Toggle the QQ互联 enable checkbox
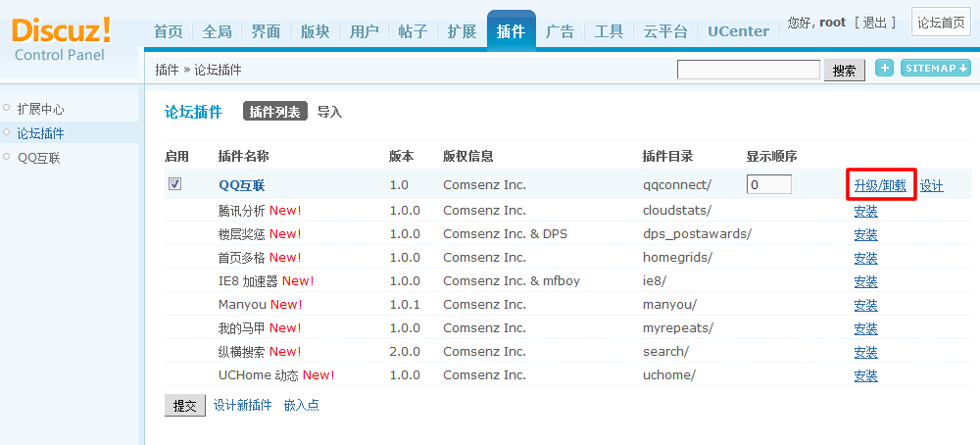 [x=175, y=184]
